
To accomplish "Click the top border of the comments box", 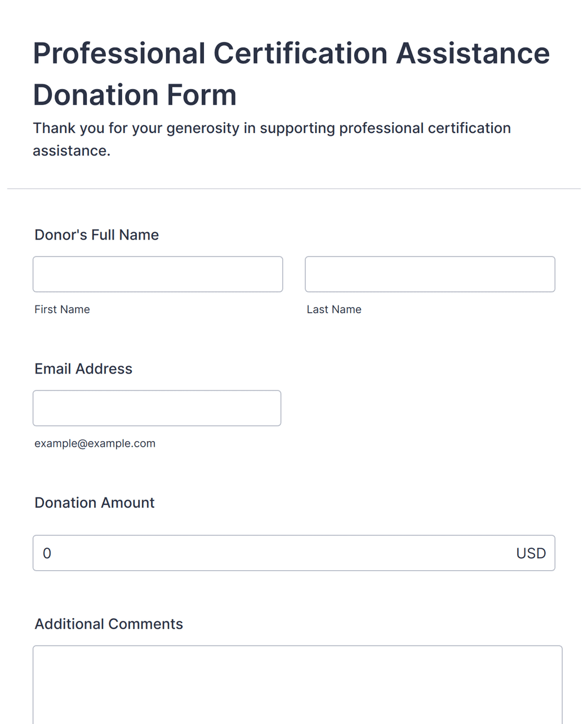I will pos(297,646).
